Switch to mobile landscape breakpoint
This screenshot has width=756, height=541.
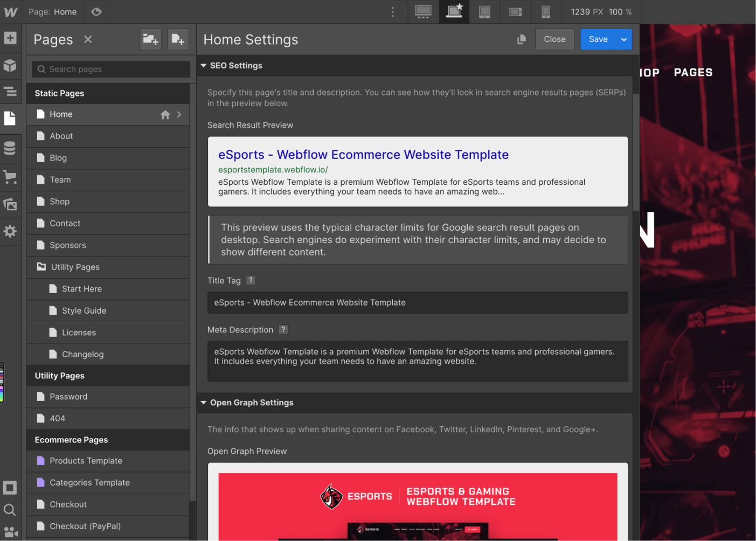[x=516, y=12]
